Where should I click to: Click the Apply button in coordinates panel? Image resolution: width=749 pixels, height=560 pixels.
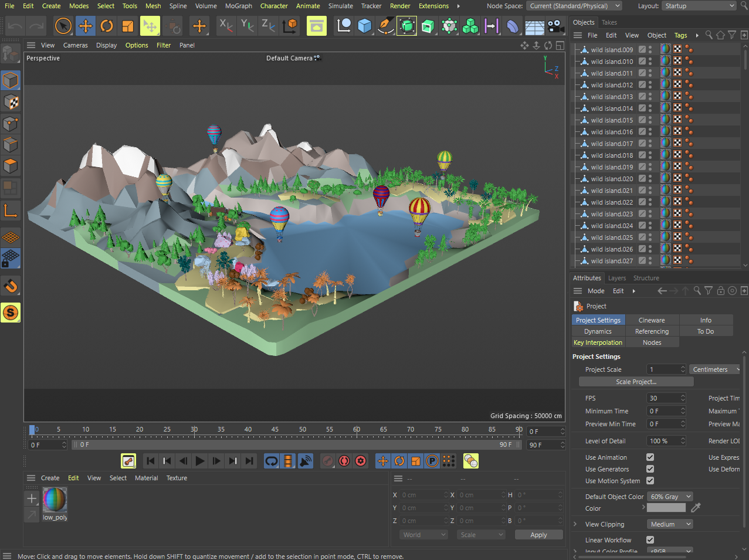[x=538, y=535]
